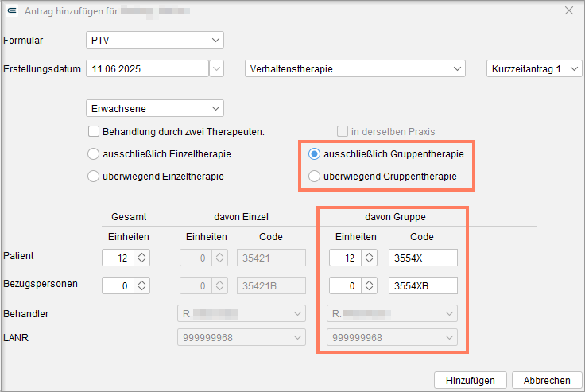Select ausschließlich Einzeltherapie radio button
The image size is (585, 392).
(93, 153)
